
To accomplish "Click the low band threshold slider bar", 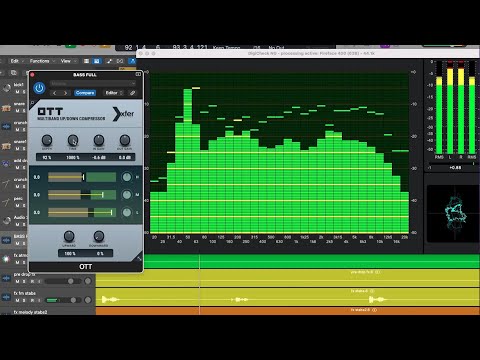I will coord(82,212).
